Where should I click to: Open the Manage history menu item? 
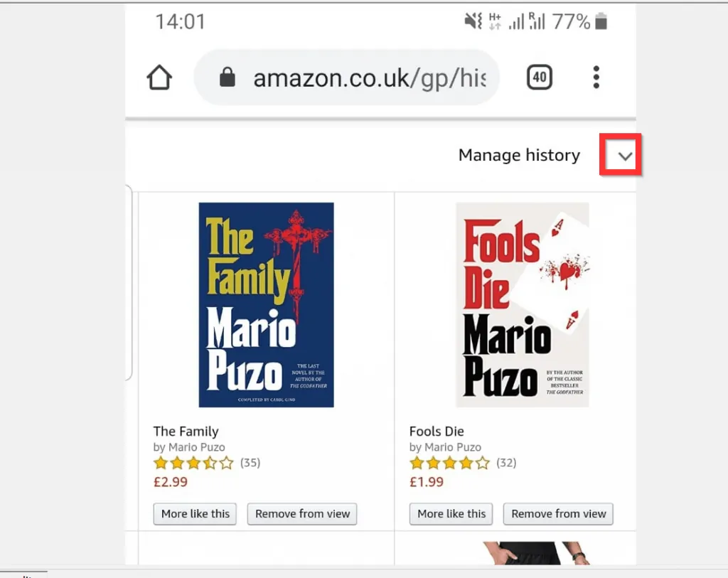coord(519,155)
